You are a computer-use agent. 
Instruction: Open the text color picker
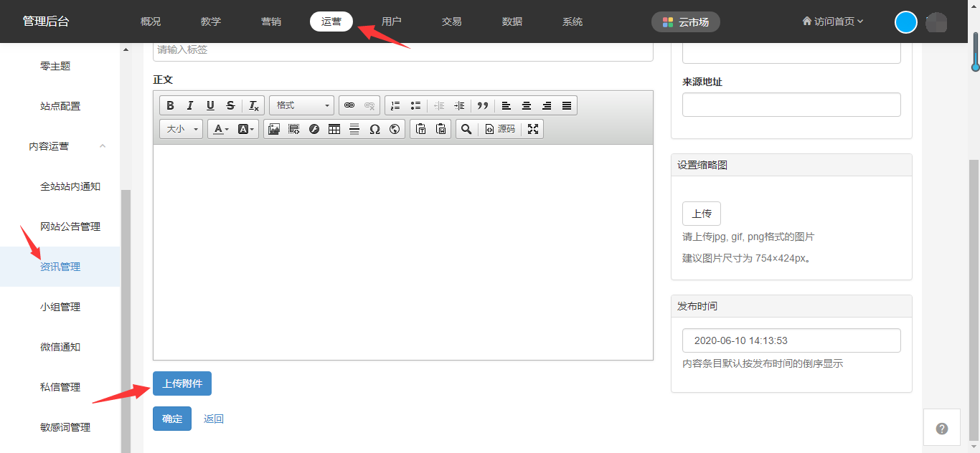[x=220, y=129]
